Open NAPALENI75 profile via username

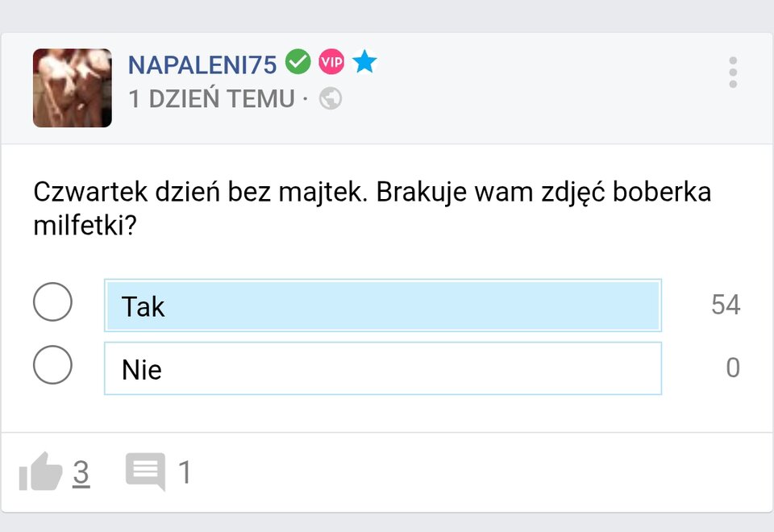click(x=202, y=64)
